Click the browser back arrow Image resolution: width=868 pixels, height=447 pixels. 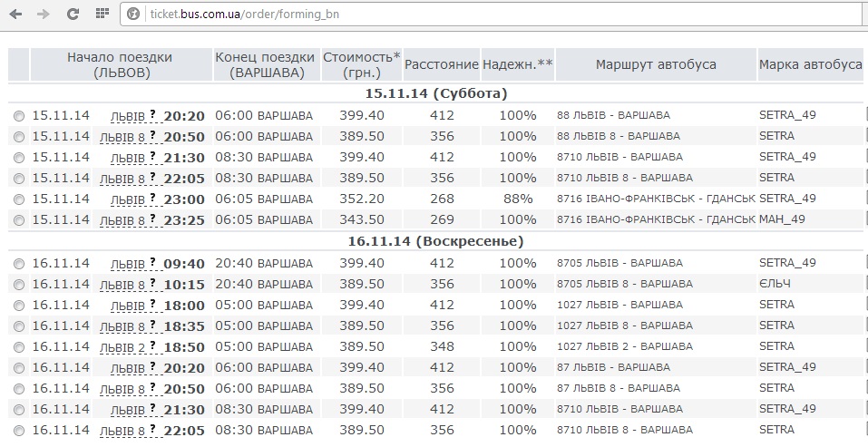[18, 15]
